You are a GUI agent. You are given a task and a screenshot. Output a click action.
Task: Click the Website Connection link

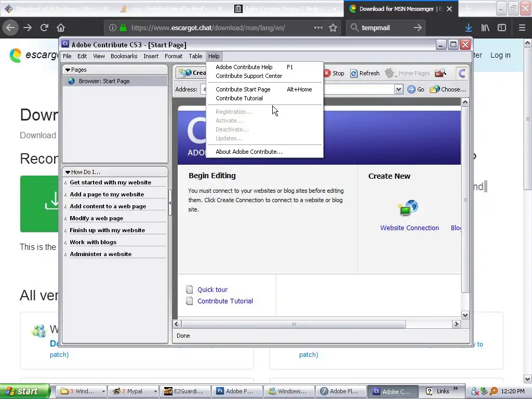pyautogui.click(x=409, y=228)
